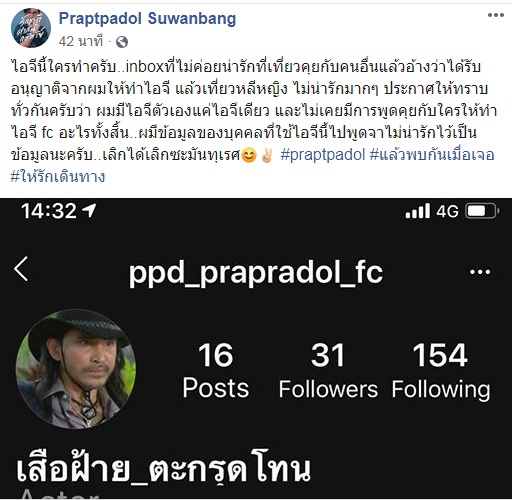View the 16 Posts count
Viewport: 512px width, 500px height.
pos(216,370)
